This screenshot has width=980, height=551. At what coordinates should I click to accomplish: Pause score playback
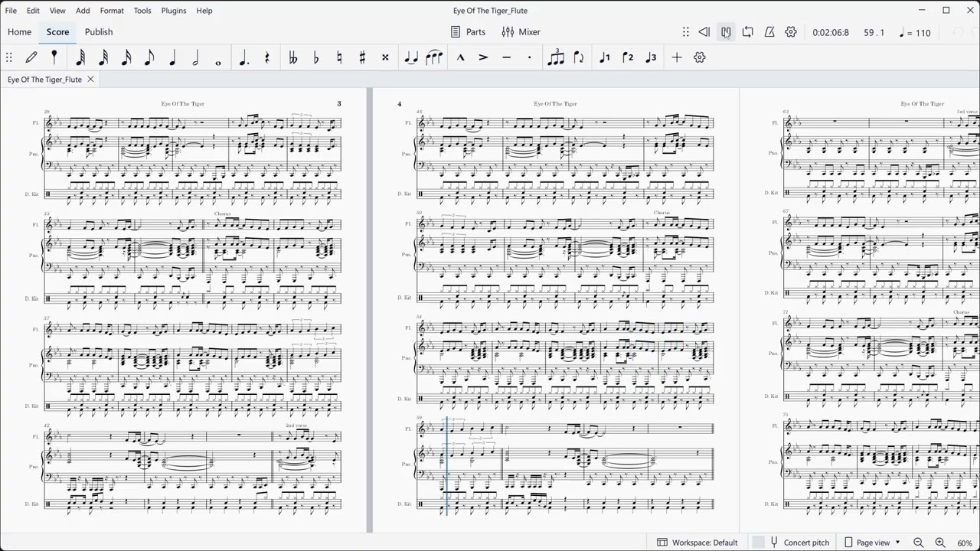click(x=726, y=32)
